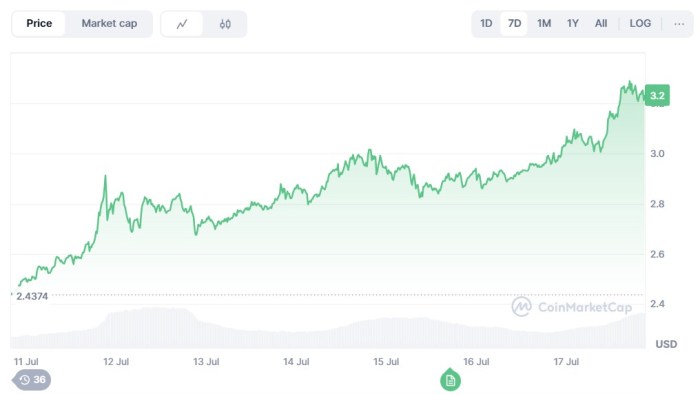Viewport: 700px width, 394px height.
Task: Click the volume bars area below chart
Action: coord(328,328)
